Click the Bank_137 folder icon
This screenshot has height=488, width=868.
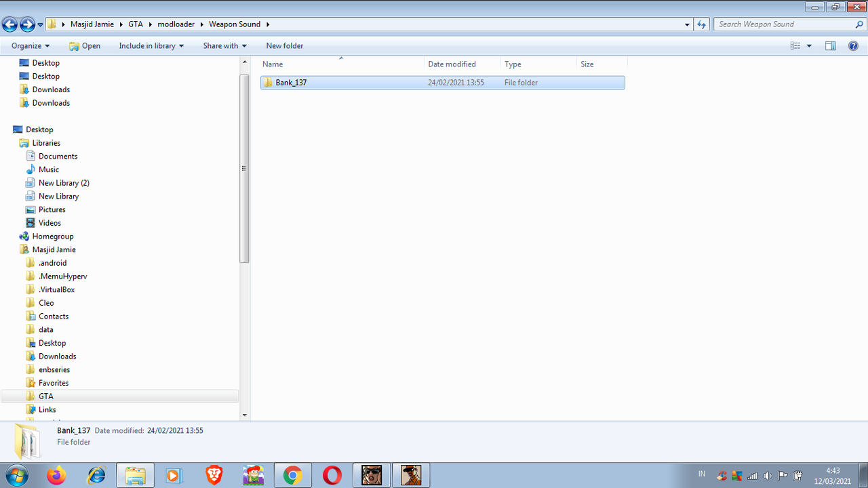point(268,83)
